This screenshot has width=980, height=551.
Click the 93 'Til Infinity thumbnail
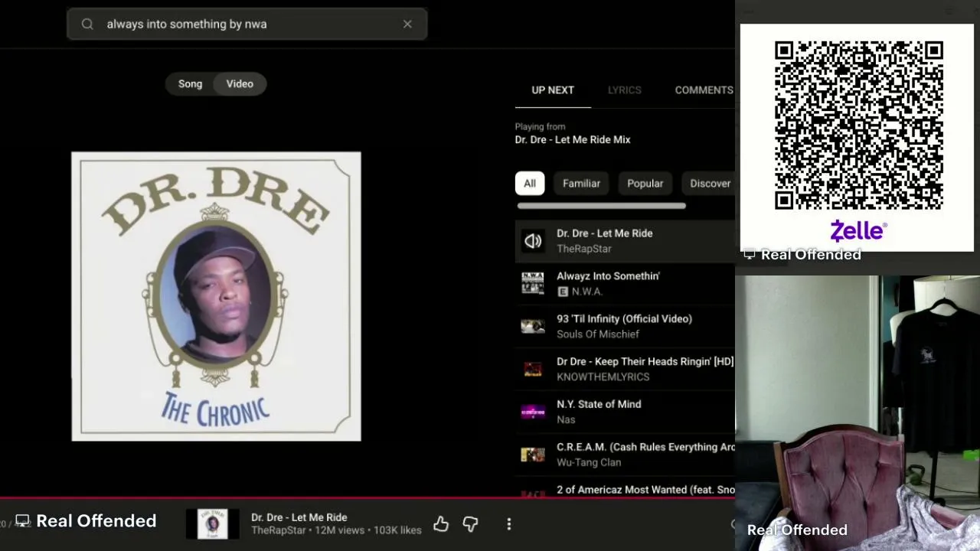point(533,327)
